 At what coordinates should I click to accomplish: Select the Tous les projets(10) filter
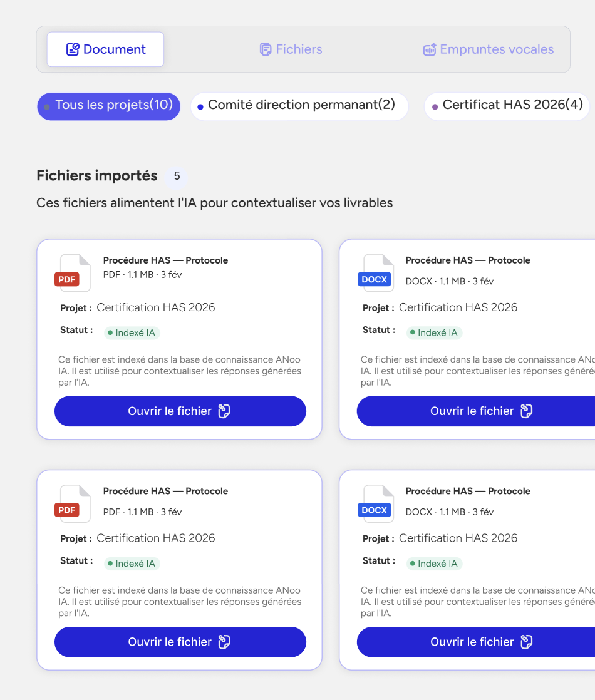pos(108,106)
